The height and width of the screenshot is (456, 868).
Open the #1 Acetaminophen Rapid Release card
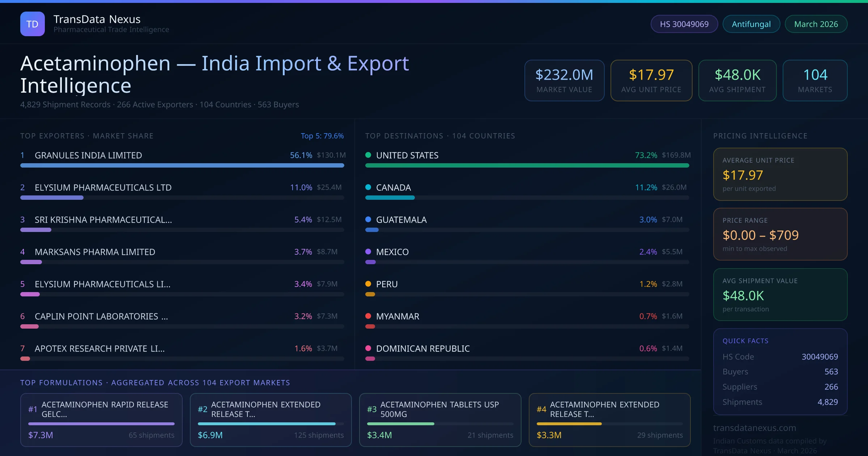(x=101, y=419)
